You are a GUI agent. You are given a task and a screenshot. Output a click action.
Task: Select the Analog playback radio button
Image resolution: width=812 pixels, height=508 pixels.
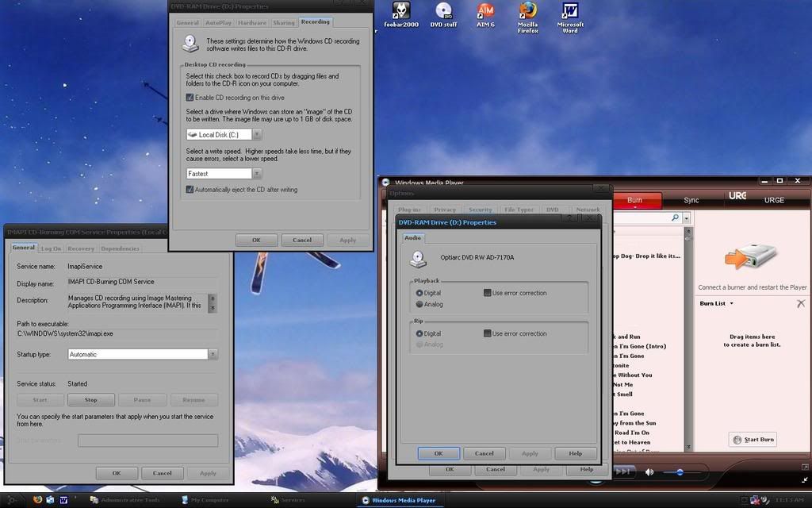click(x=419, y=304)
